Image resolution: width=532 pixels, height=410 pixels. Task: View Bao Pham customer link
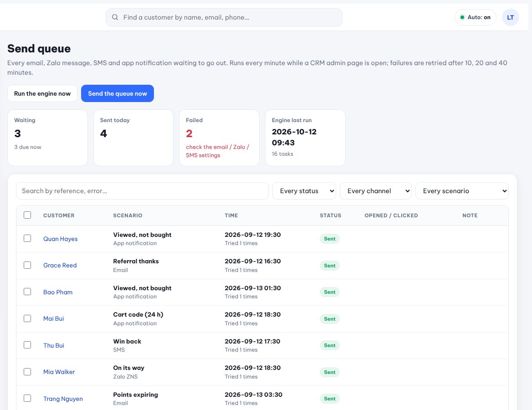pyautogui.click(x=58, y=292)
